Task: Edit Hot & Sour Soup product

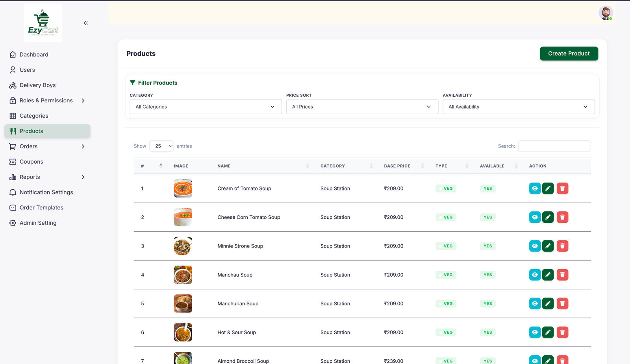Action: click(x=548, y=332)
